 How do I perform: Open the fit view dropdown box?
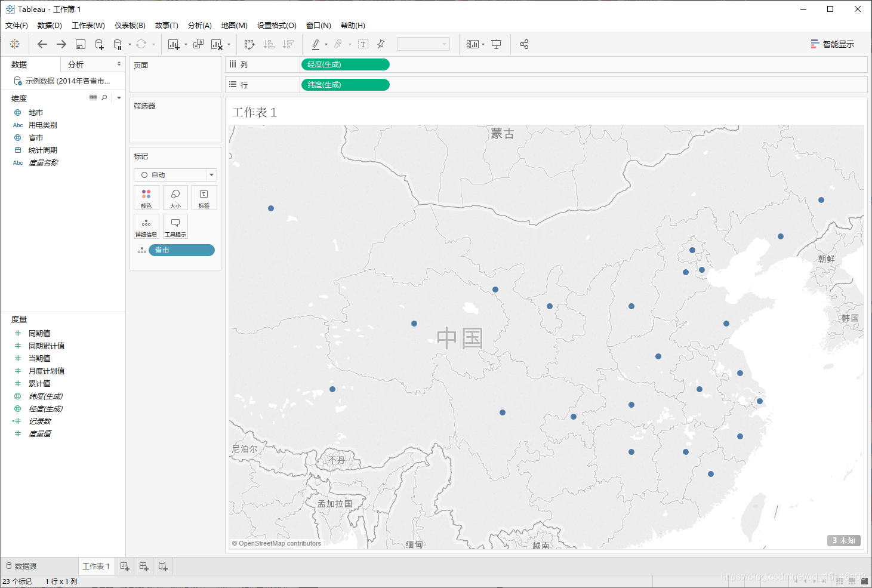[x=423, y=44]
